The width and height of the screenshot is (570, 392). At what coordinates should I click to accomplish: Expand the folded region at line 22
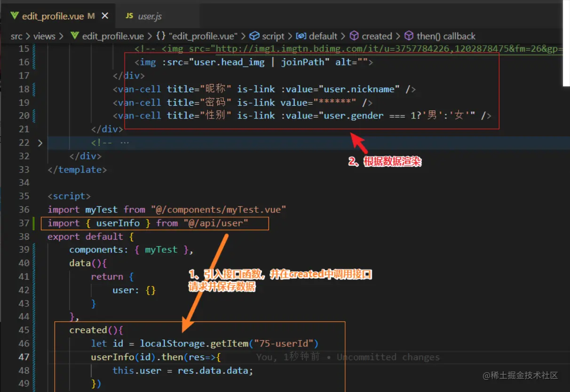pyautogui.click(x=40, y=142)
